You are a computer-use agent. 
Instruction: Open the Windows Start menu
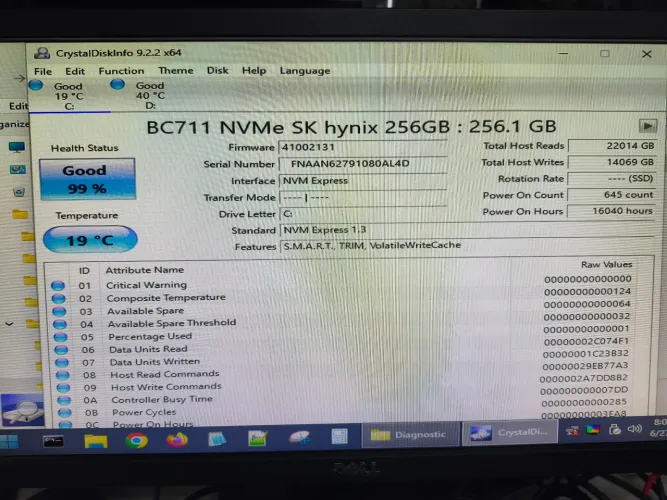9,441
